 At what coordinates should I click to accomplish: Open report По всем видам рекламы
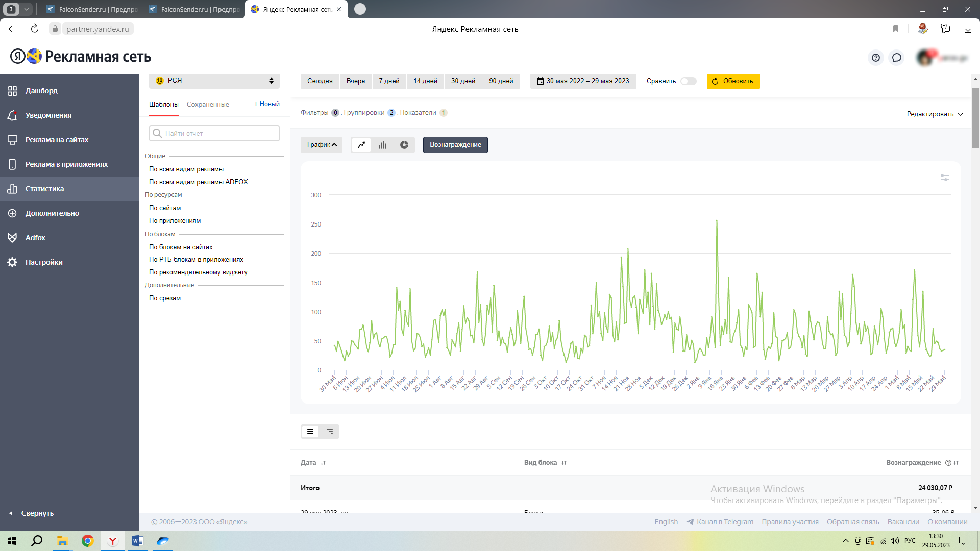(x=186, y=169)
